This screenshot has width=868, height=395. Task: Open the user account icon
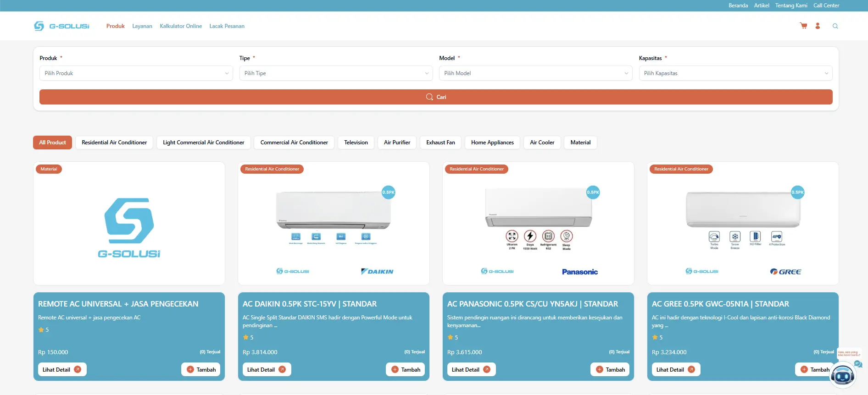pos(818,26)
